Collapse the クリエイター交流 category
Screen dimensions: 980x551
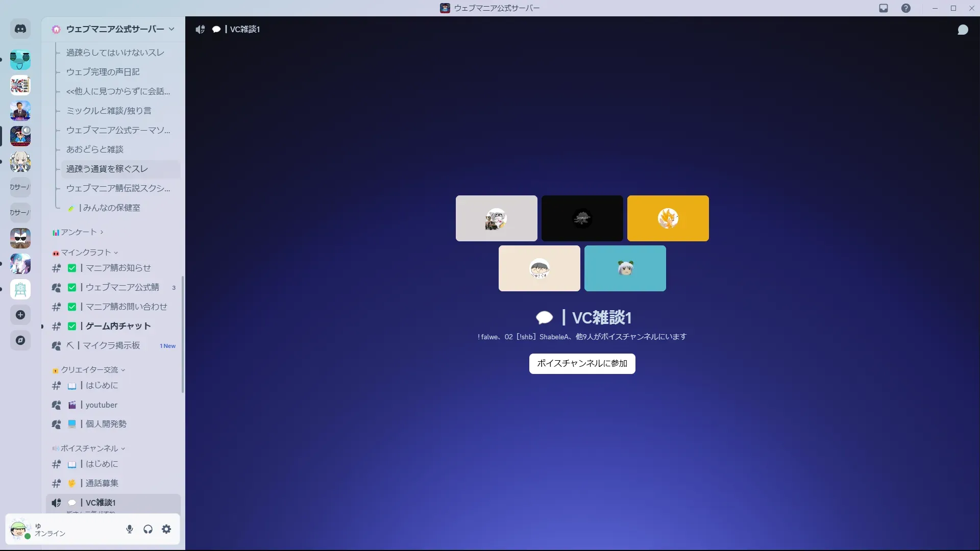(89, 370)
